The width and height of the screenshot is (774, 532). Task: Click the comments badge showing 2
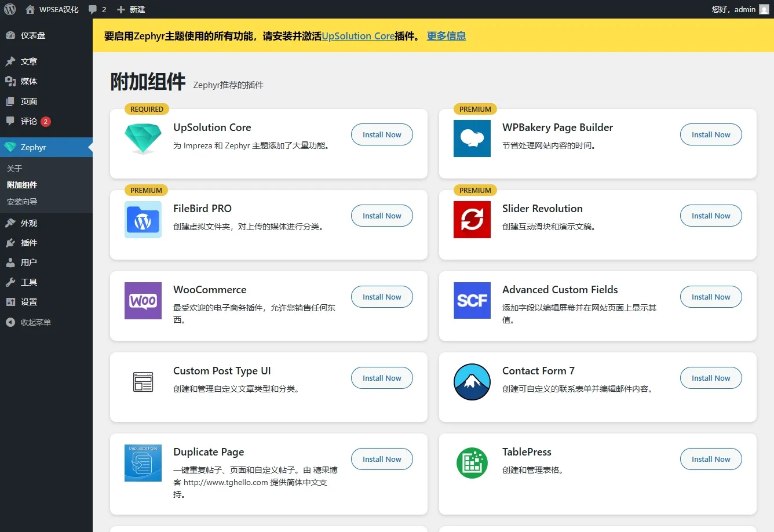46,122
